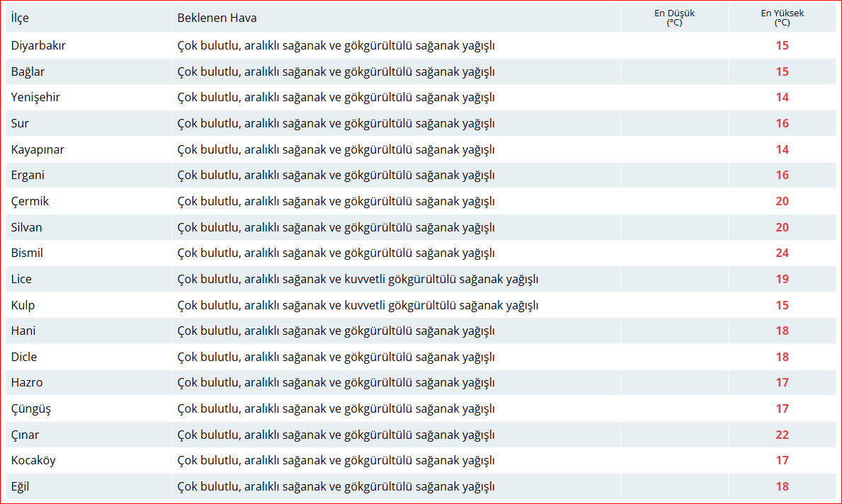Screen dimensions: 842x504
Task: Click the En Düşük (°C) column header
Action: pyautogui.click(x=673, y=18)
